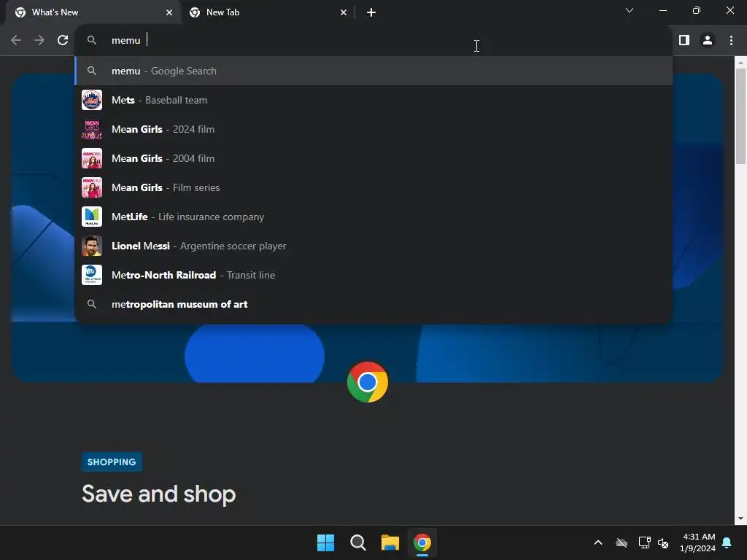This screenshot has width=747, height=560.
Task: Choose Mean Girls 2004 film suggestion
Action: point(374,158)
